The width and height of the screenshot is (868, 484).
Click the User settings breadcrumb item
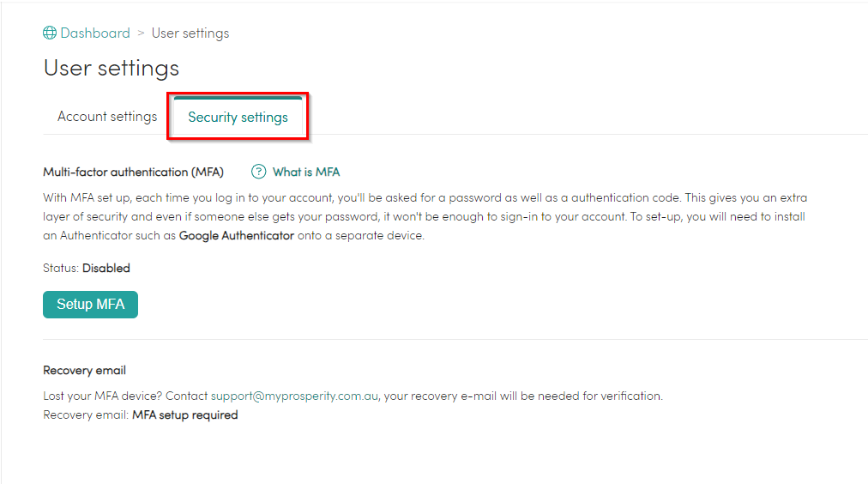click(190, 33)
